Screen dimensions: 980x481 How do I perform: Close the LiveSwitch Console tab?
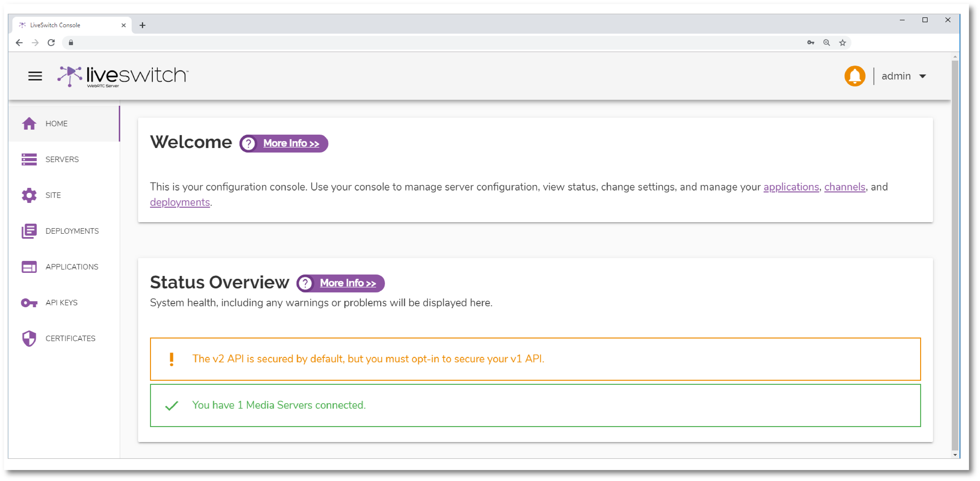coord(123,25)
